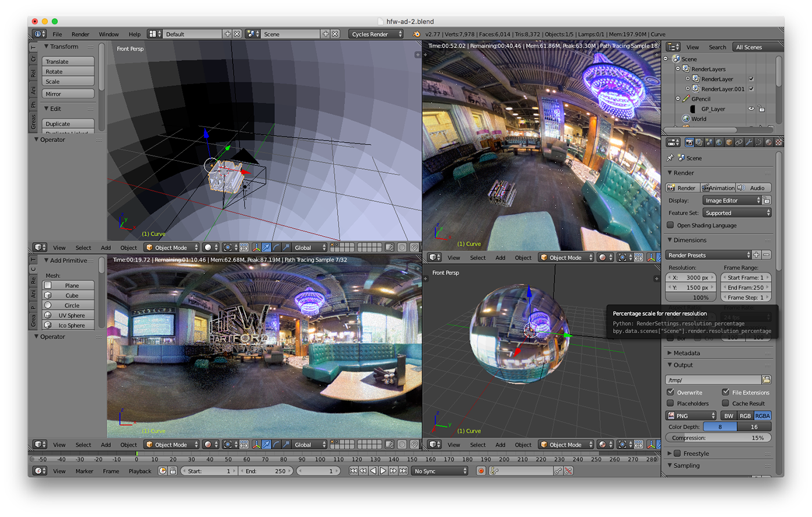Hide GP_Layer using eye icon

(751, 109)
